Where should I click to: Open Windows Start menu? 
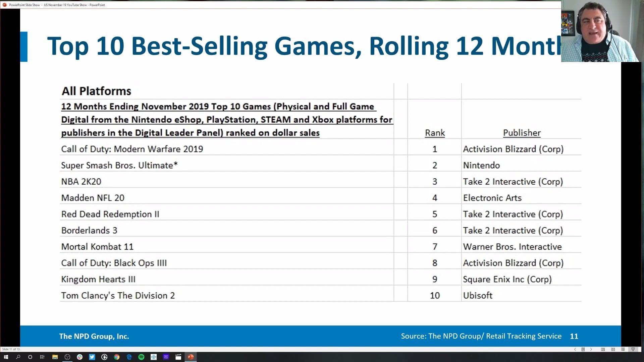click(6, 357)
